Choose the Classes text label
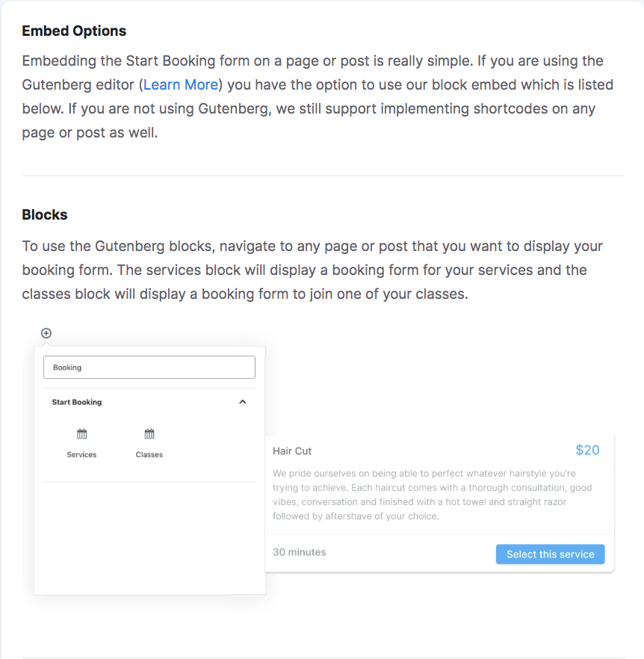This screenshot has width=644, height=659. pos(149,455)
